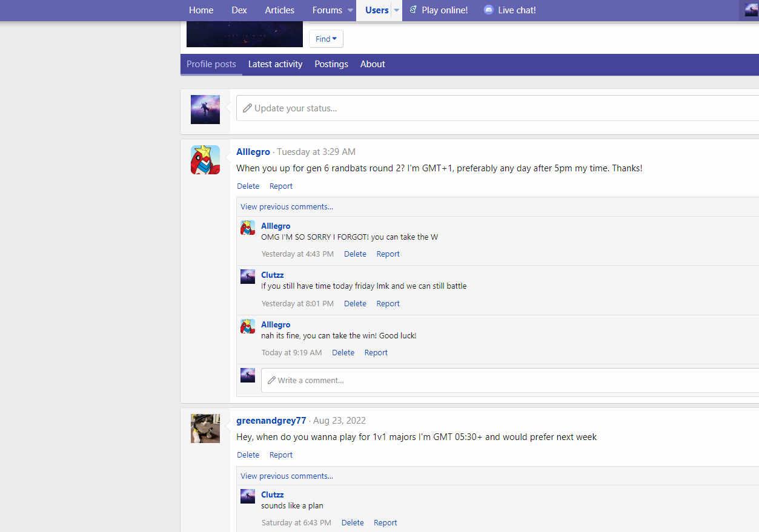Open the Dex navigation menu item
Image resolution: width=759 pixels, height=532 pixels.
(239, 10)
